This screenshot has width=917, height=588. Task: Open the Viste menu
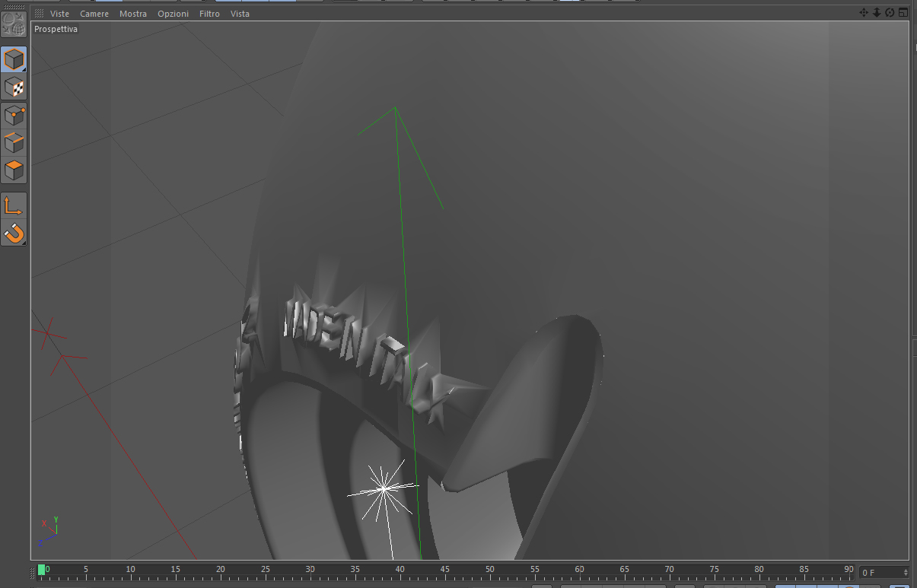pyautogui.click(x=59, y=14)
